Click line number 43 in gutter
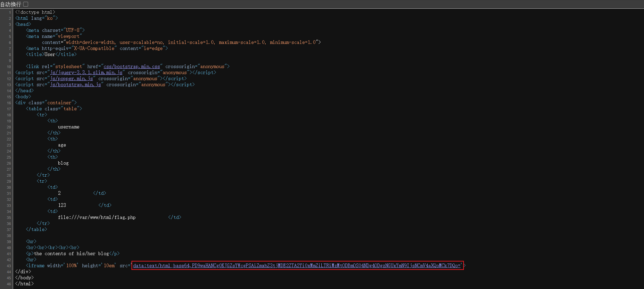Screen dimensions: 644x289 9,266
